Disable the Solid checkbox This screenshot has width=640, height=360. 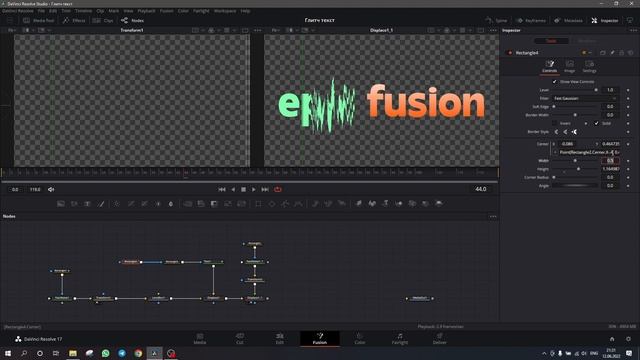pyautogui.click(x=596, y=123)
